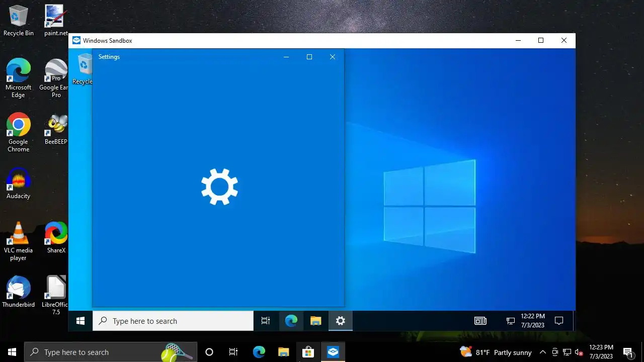This screenshot has height=362, width=644.
Task: Expand the hidden system tray icons chevron
Action: click(543, 352)
